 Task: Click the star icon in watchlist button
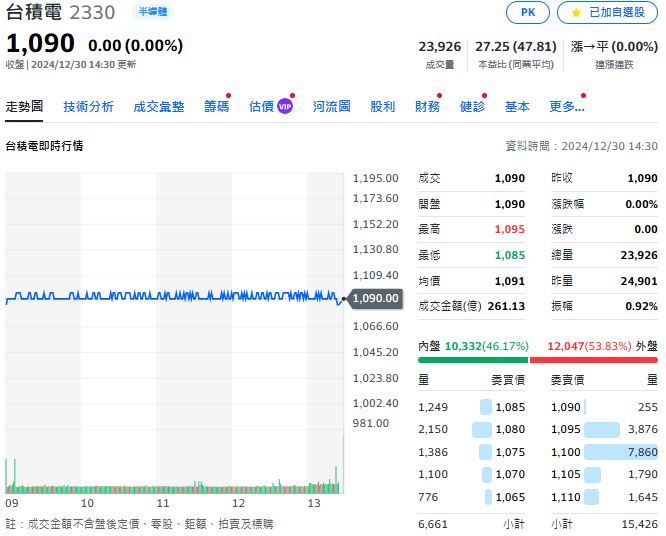576,13
